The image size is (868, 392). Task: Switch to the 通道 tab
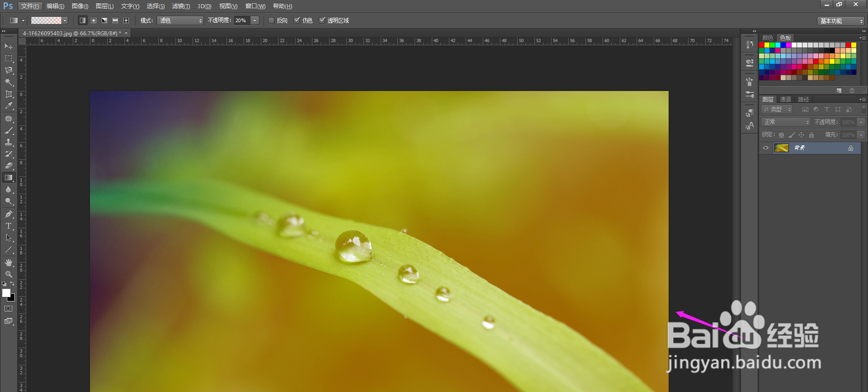[x=785, y=100]
